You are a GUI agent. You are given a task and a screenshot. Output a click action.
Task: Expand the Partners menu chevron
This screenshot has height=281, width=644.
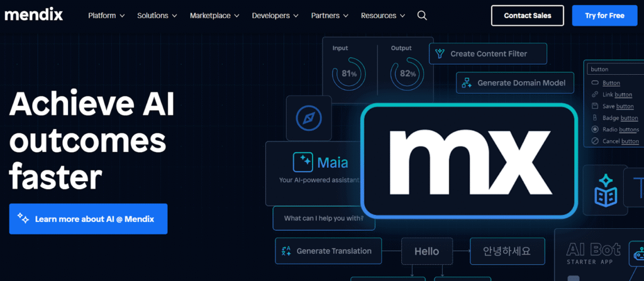coord(345,16)
